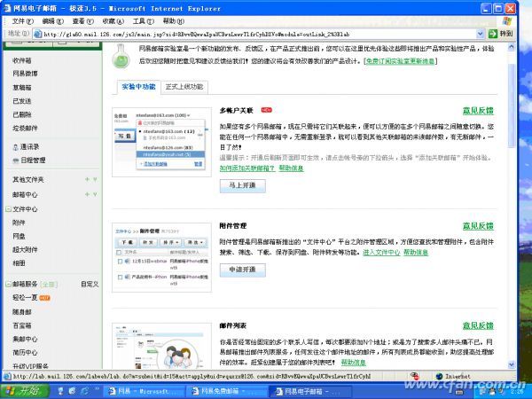The image size is (532, 399).
Task: Click the 附件管理 preview thumbnail
Action: [x=162, y=257]
